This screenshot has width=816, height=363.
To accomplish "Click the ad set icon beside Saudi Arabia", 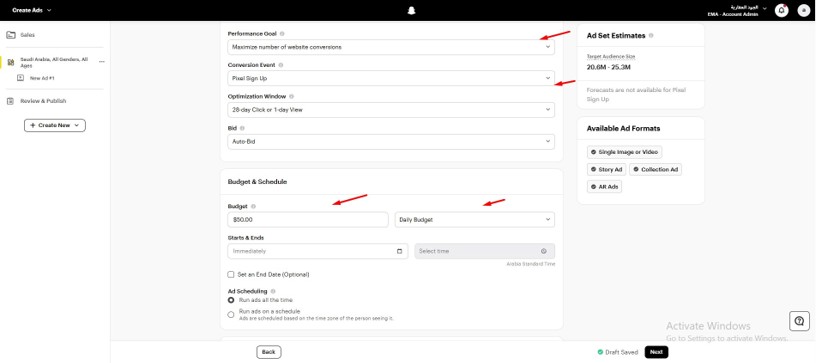I will pyautogui.click(x=11, y=62).
